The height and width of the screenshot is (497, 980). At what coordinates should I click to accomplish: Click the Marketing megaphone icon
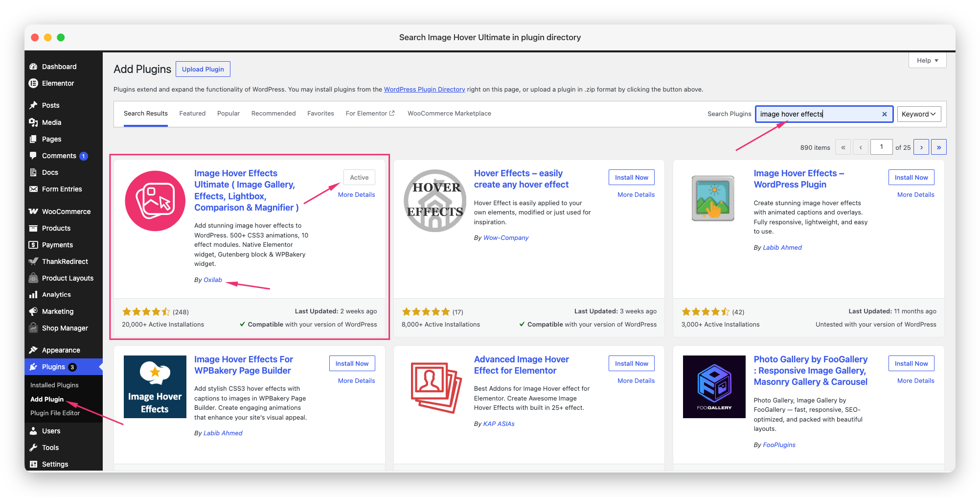(33, 311)
